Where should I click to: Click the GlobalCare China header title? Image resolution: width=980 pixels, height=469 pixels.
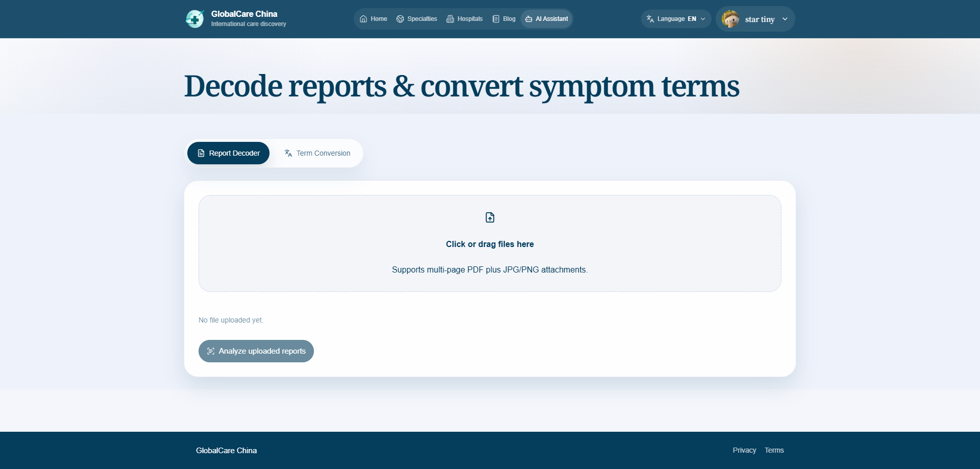pos(244,14)
